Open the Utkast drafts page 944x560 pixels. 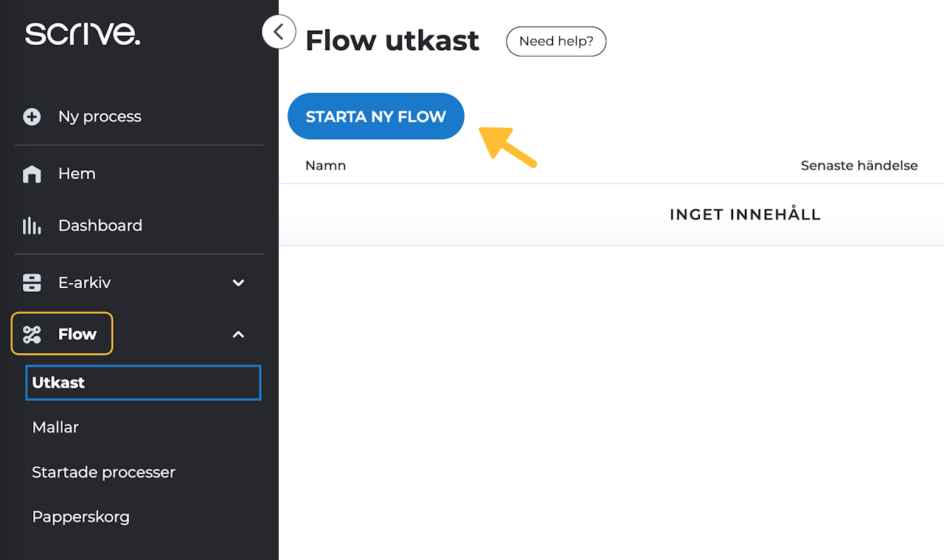[x=58, y=382]
